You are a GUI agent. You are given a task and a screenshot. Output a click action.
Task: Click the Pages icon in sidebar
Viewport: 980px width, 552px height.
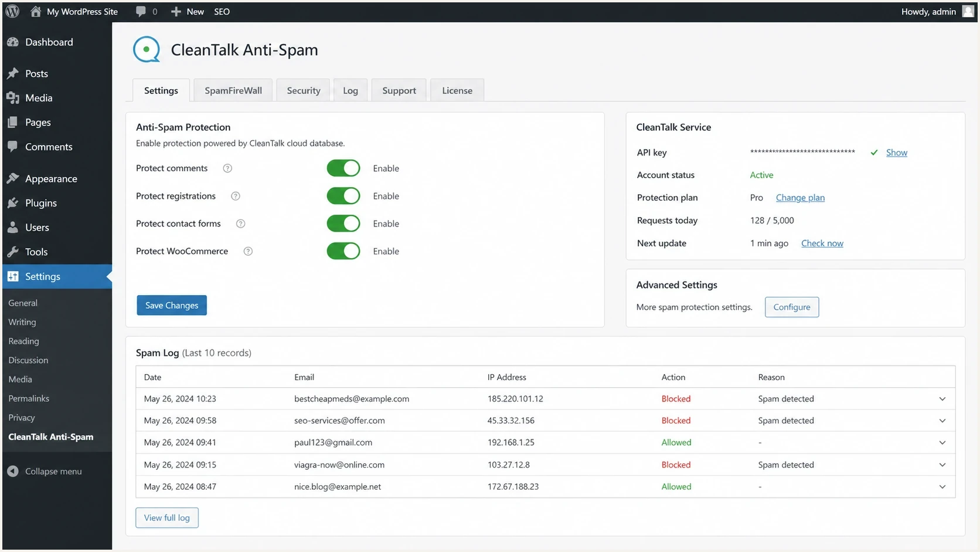pyautogui.click(x=13, y=122)
